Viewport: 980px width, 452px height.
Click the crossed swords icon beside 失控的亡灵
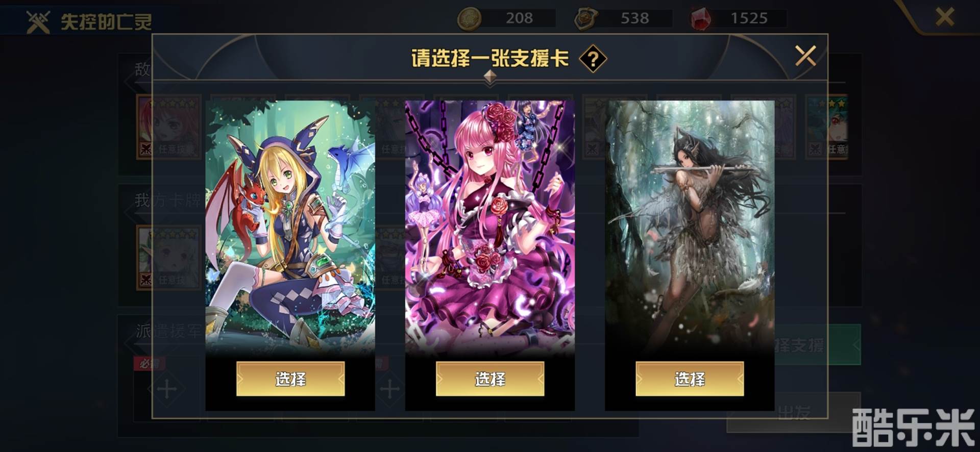tap(38, 21)
